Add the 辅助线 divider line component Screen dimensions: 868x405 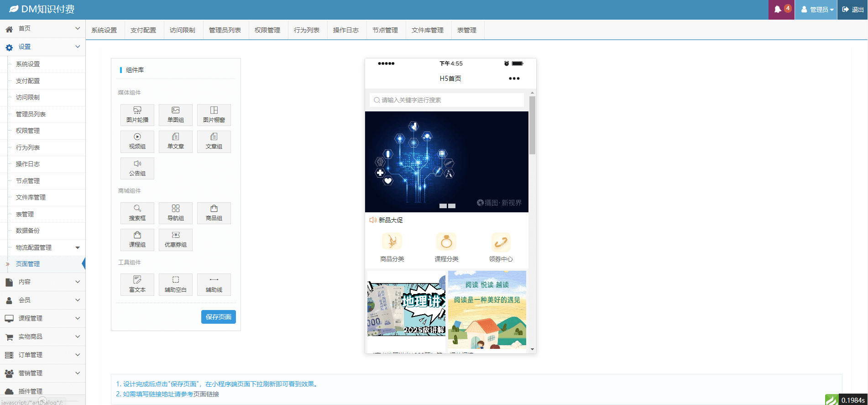(x=214, y=284)
